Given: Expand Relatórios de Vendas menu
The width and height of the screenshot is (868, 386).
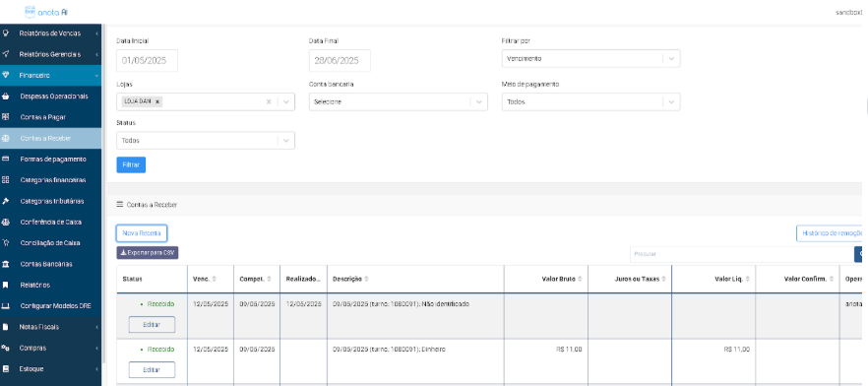Looking at the screenshot, I should pos(50,33).
